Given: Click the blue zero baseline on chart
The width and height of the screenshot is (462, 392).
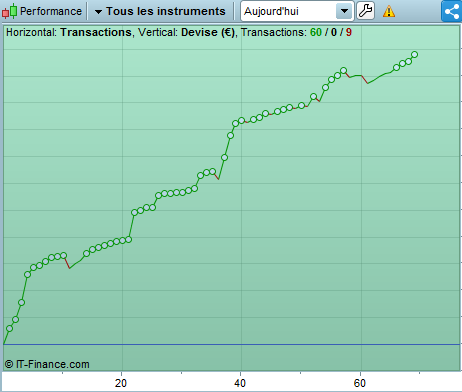Looking at the screenshot, I should (231, 344).
